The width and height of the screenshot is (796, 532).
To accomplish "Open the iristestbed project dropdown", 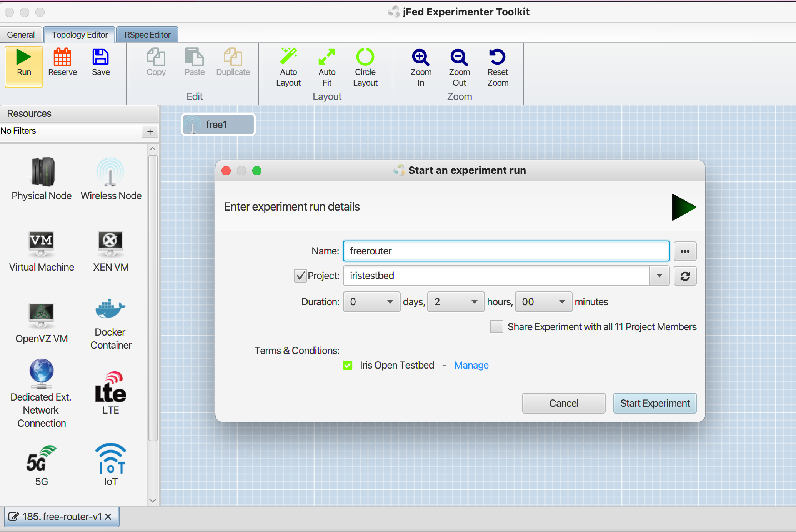I will 659,276.
